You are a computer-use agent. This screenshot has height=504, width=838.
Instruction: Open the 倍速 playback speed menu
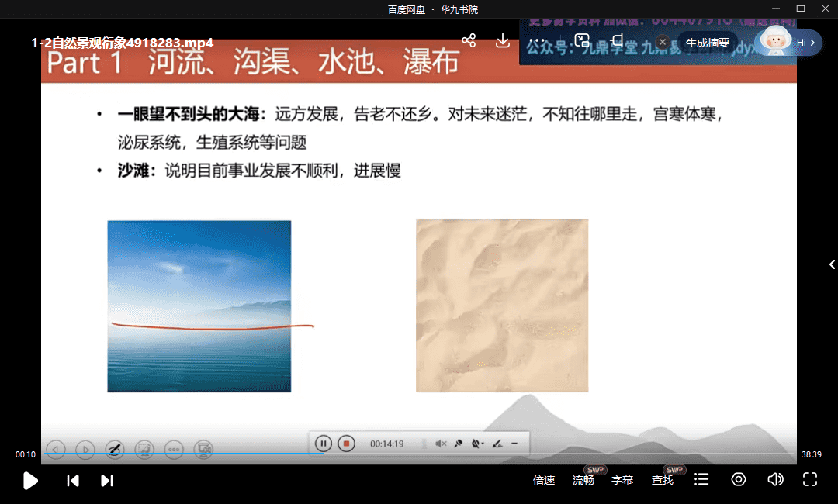click(544, 481)
